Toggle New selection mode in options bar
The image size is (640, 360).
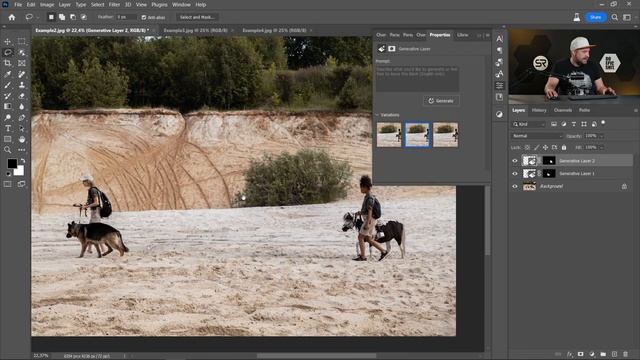51,17
